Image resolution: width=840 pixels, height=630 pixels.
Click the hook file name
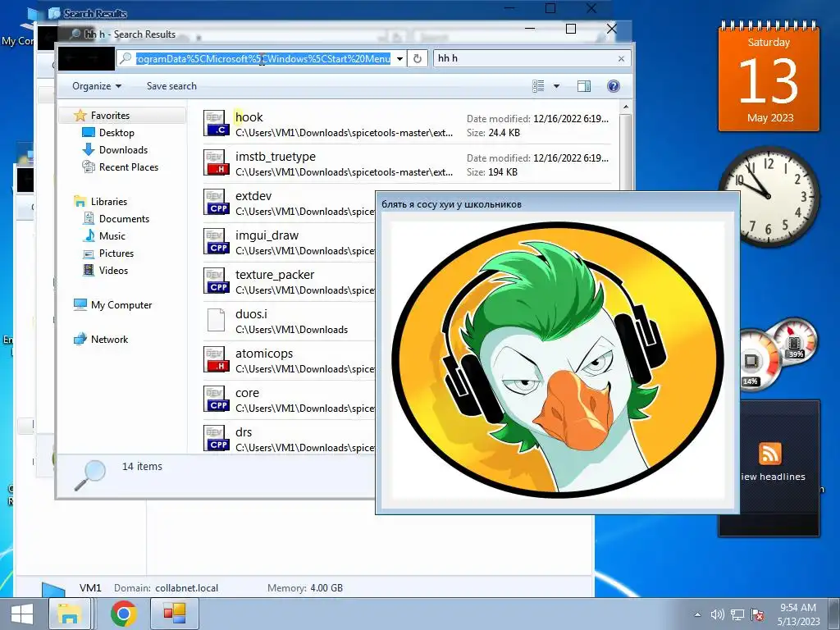[249, 117]
